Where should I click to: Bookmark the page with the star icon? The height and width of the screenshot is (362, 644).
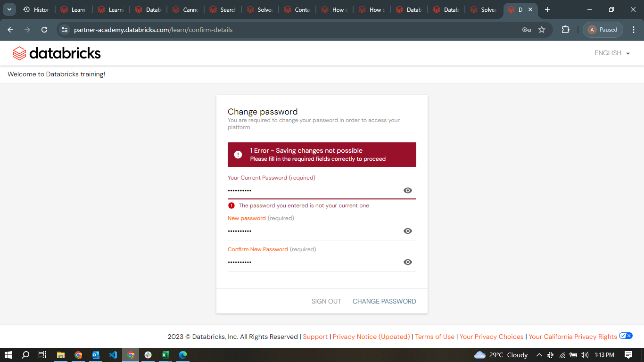click(542, 29)
